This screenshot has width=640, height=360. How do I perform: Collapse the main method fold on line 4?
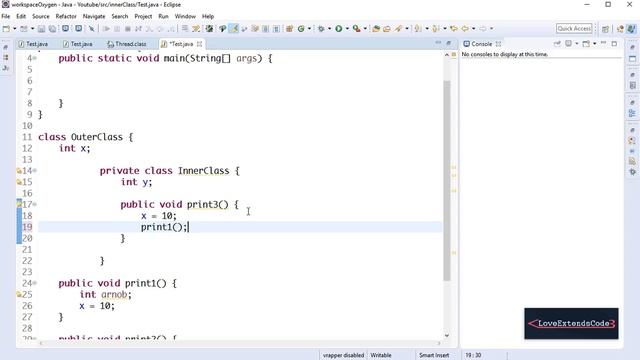click(x=35, y=58)
